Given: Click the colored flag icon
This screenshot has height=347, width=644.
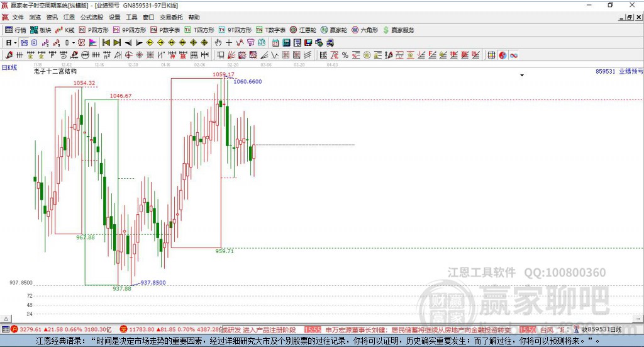Looking at the screenshot, I should tap(93, 43).
